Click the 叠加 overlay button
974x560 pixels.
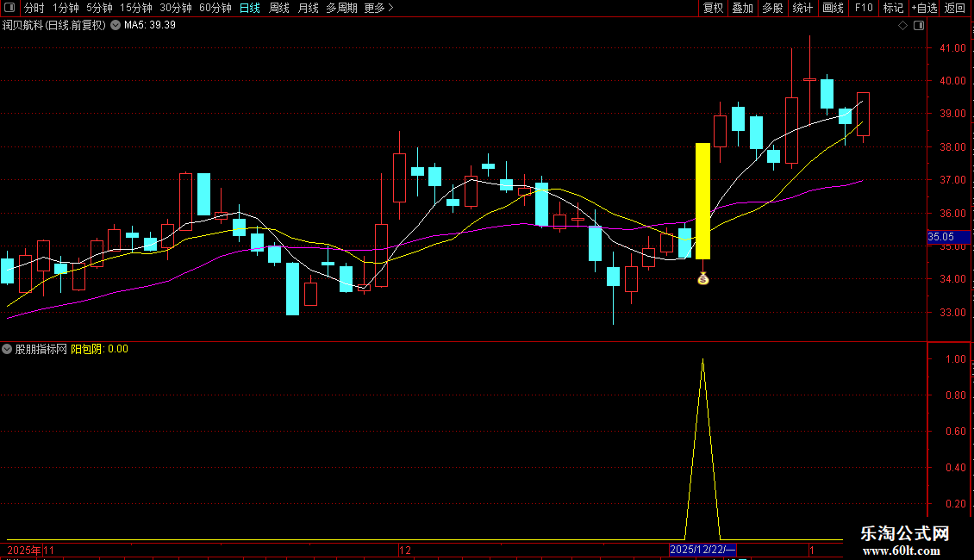pyautogui.click(x=742, y=8)
